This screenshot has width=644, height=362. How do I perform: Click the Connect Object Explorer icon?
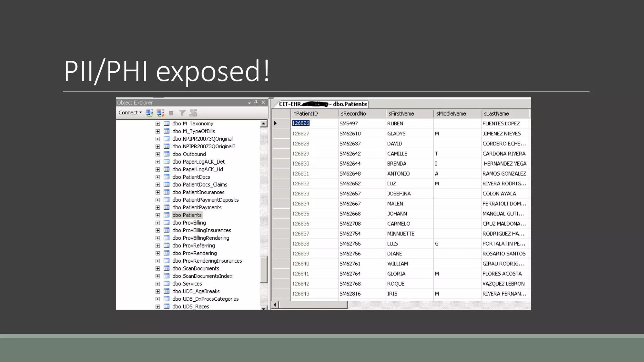pyautogui.click(x=149, y=113)
